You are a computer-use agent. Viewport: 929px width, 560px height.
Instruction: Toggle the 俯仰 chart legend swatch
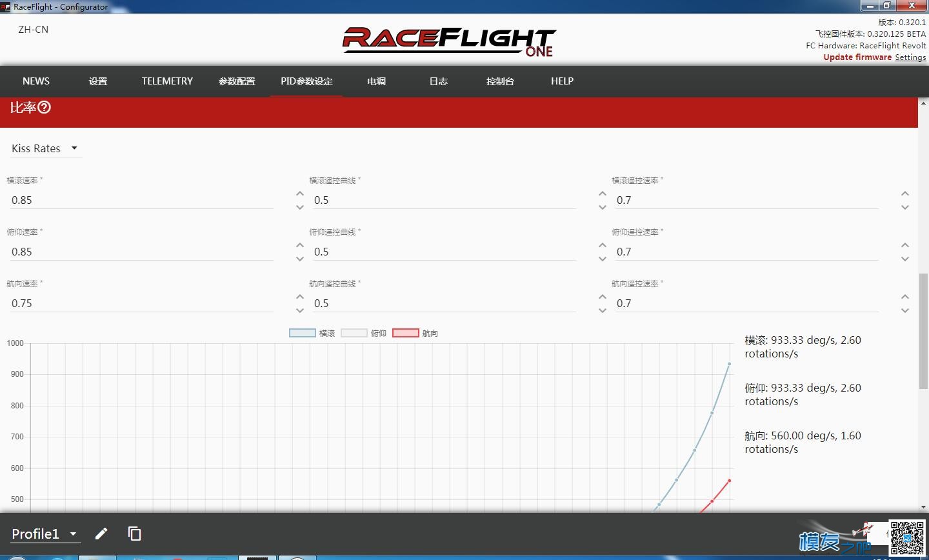(x=354, y=333)
